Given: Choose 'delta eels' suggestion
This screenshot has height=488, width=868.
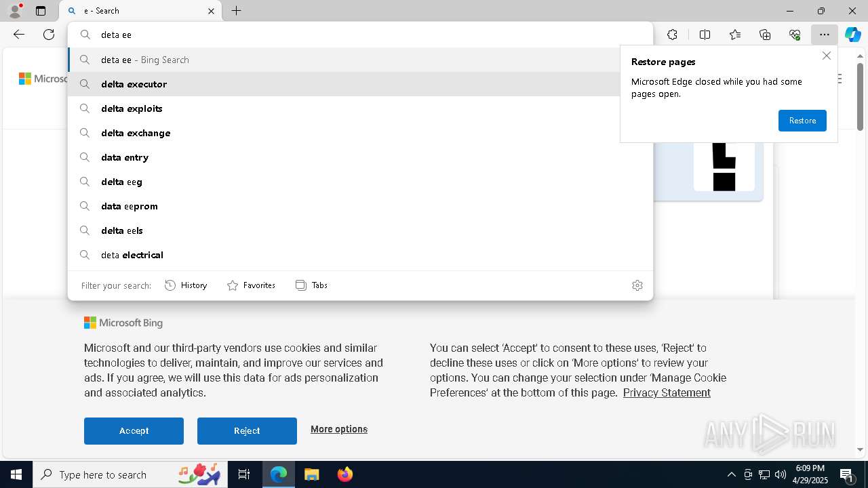Looking at the screenshot, I should pyautogui.click(x=360, y=230).
